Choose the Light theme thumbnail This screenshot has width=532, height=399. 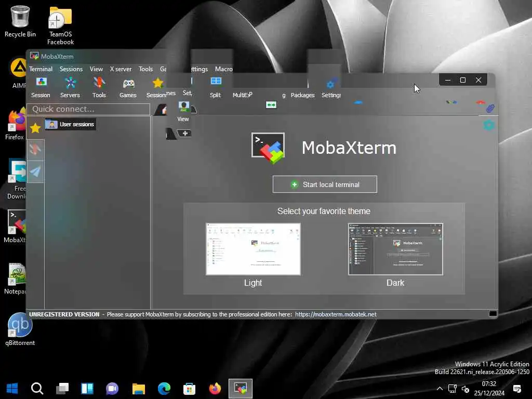click(253, 249)
